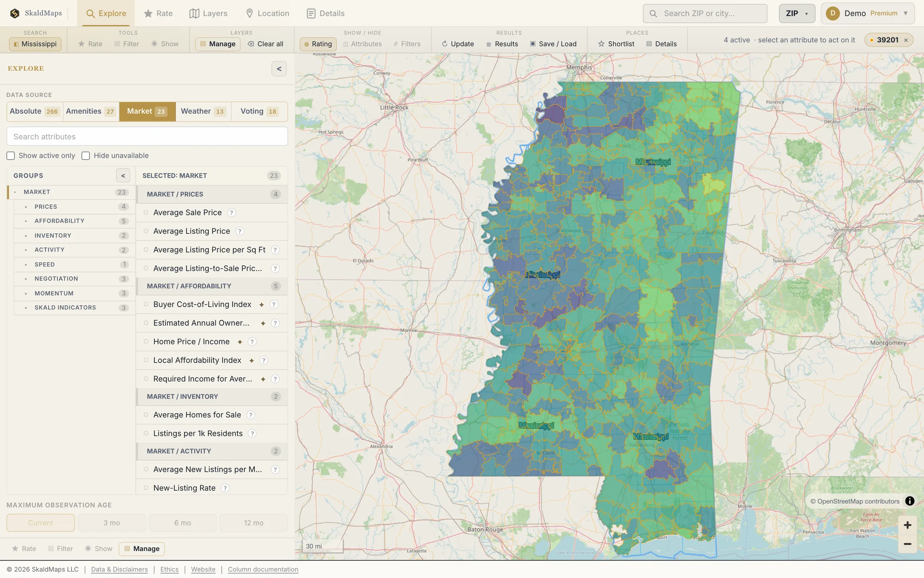This screenshot has width=924, height=578.
Task: Click the Update results toolbar item
Action: coord(458,44)
